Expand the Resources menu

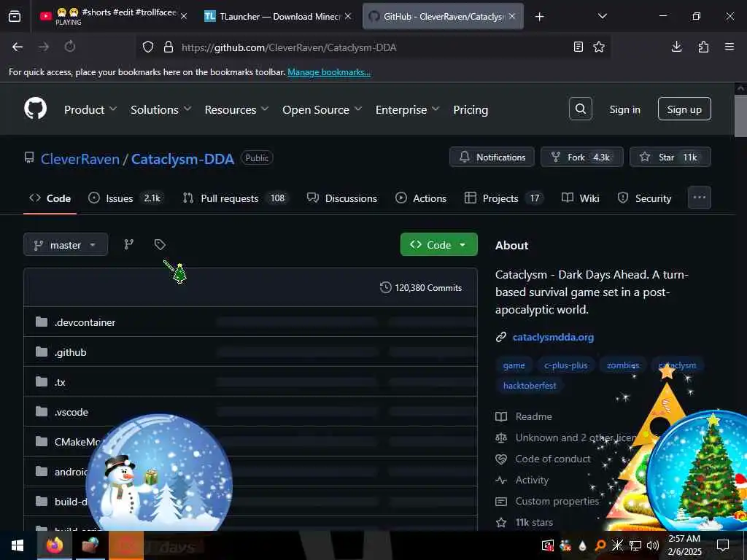pos(236,109)
